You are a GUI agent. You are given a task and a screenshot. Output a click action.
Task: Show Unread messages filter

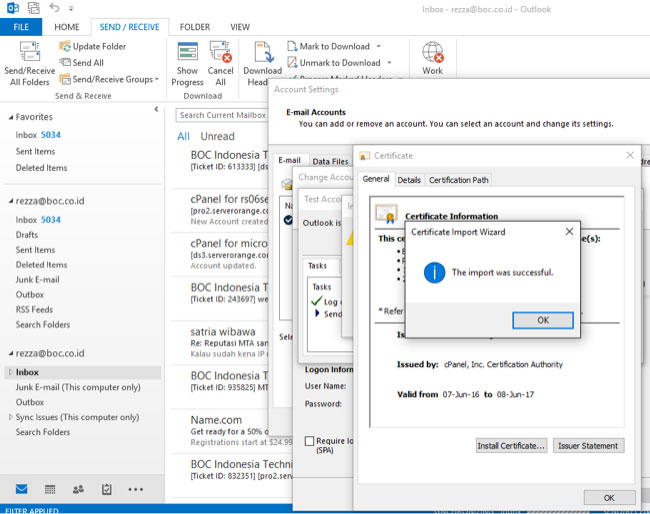point(217,136)
